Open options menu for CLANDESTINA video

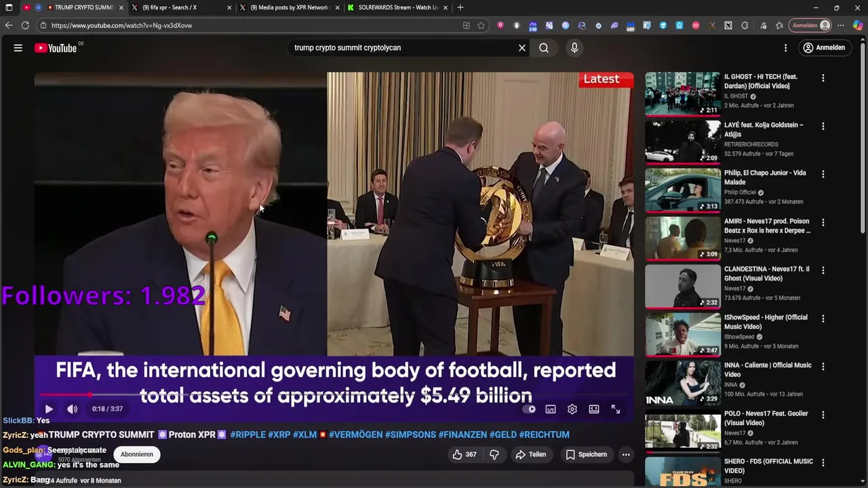click(x=823, y=271)
